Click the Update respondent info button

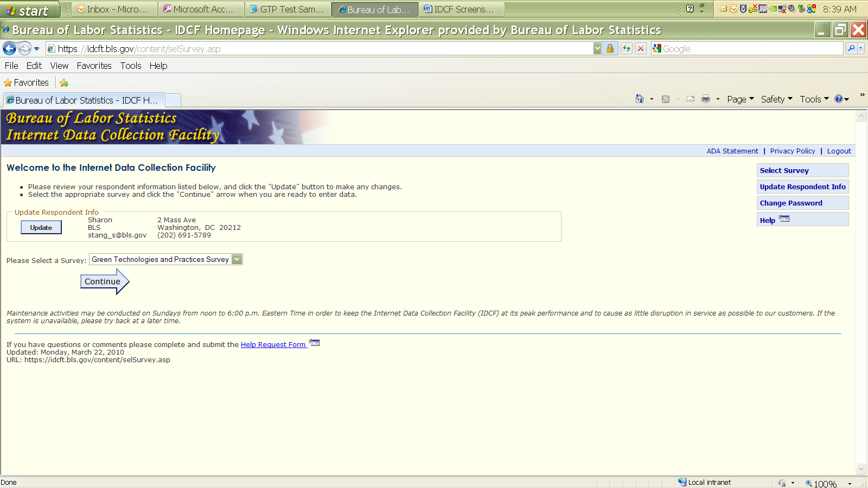click(x=41, y=228)
